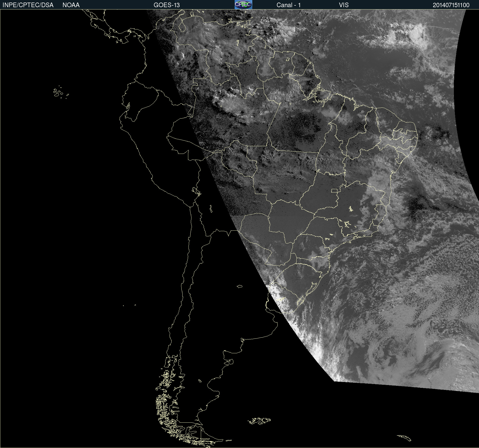Click the Lake Maracaibo outline
Viewport: 479px width, 448px height.
point(182,26)
